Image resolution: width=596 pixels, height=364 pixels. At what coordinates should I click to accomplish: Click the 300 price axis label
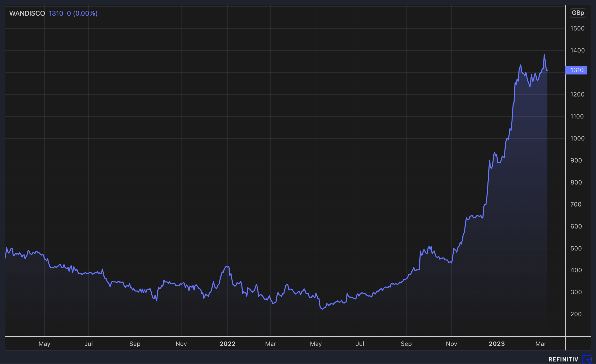pyautogui.click(x=576, y=292)
